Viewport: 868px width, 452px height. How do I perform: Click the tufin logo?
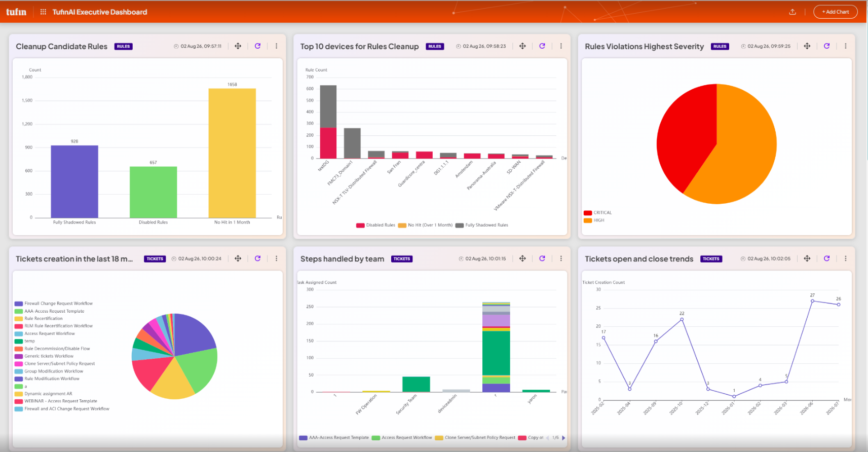16,12
